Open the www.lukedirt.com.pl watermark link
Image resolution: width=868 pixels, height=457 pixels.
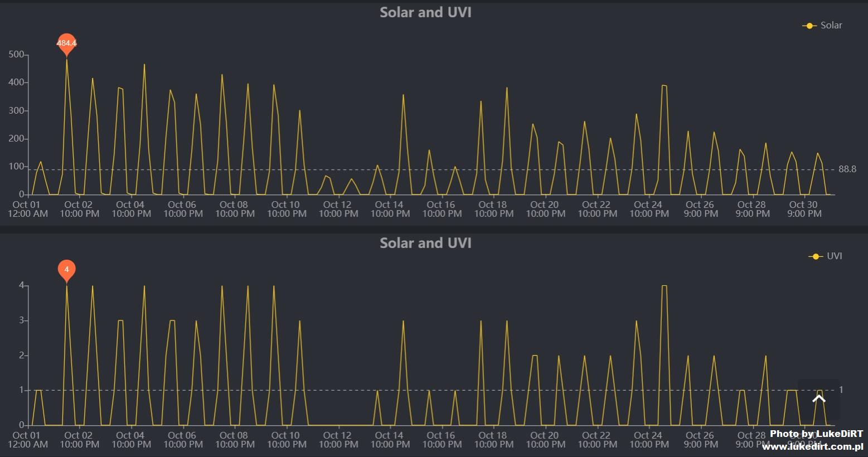tap(812, 446)
